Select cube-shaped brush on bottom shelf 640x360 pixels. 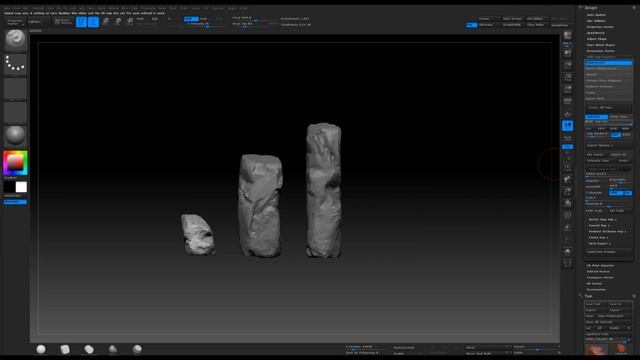pyautogui.click(x=65, y=349)
